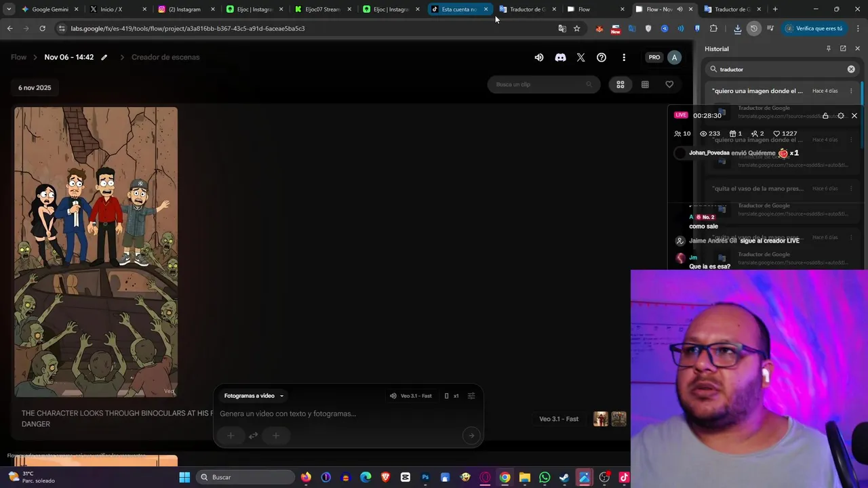Open first frame thumbnail beside Veo 3.1 label
Screen dimensions: 868x488
600,419
